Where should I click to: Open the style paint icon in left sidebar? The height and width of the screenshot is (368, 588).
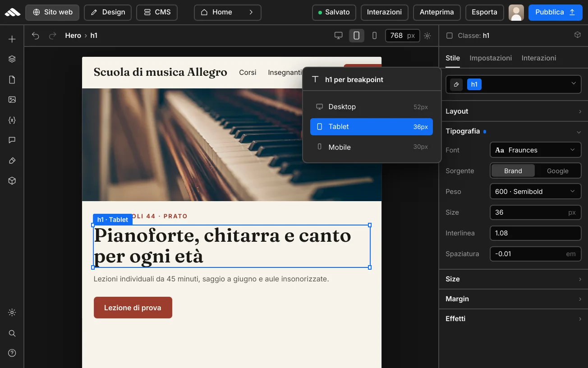(x=12, y=161)
